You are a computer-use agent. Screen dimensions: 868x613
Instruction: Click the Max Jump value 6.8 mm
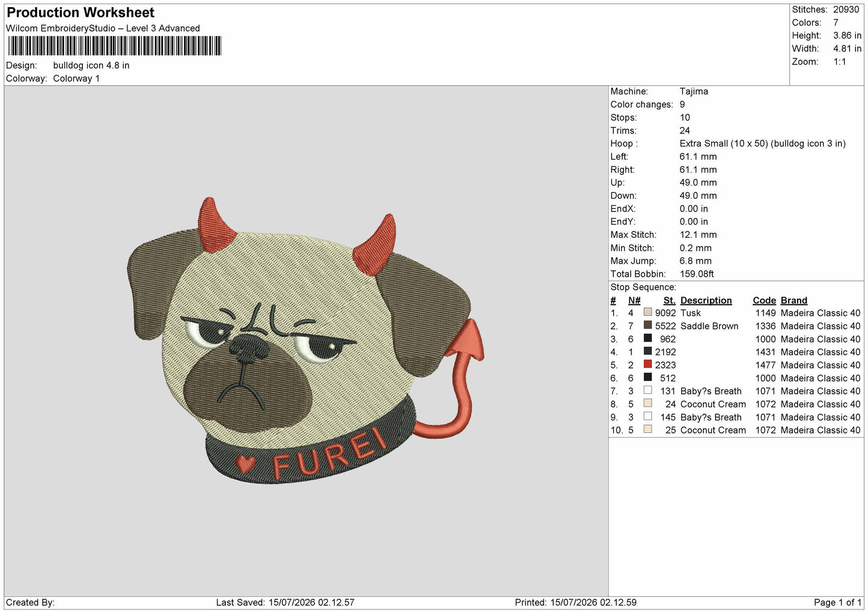click(696, 261)
